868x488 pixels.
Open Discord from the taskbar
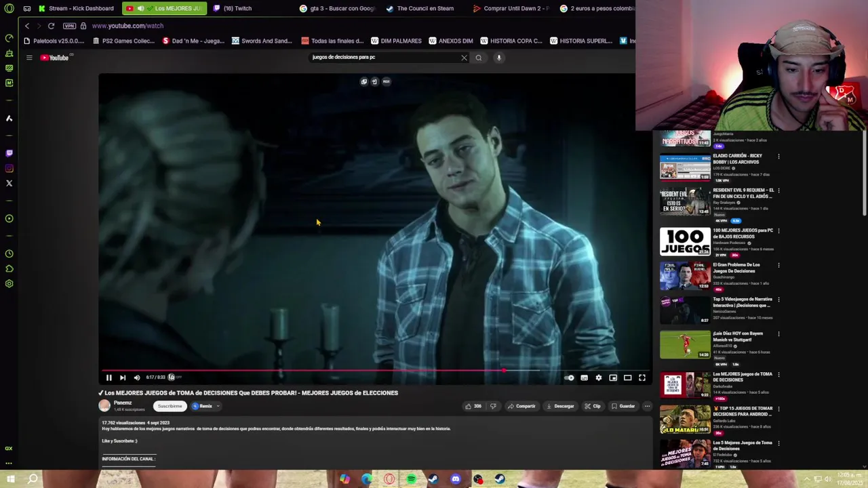456,479
